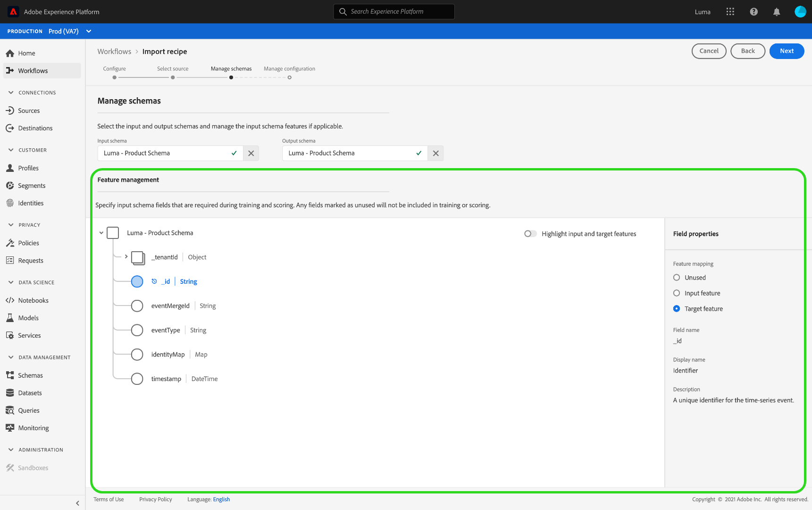Click the Services icon

[10, 335]
